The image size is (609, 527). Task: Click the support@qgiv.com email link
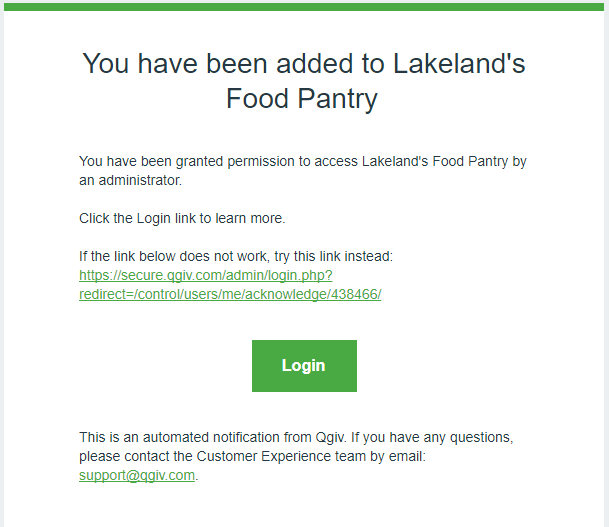pos(137,475)
